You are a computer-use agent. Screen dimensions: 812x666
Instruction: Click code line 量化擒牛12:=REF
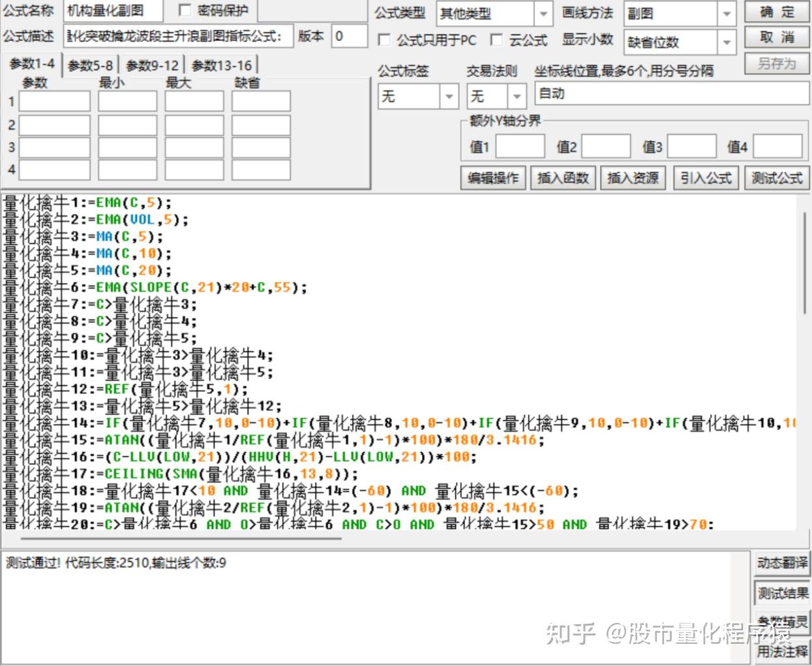click(125, 389)
